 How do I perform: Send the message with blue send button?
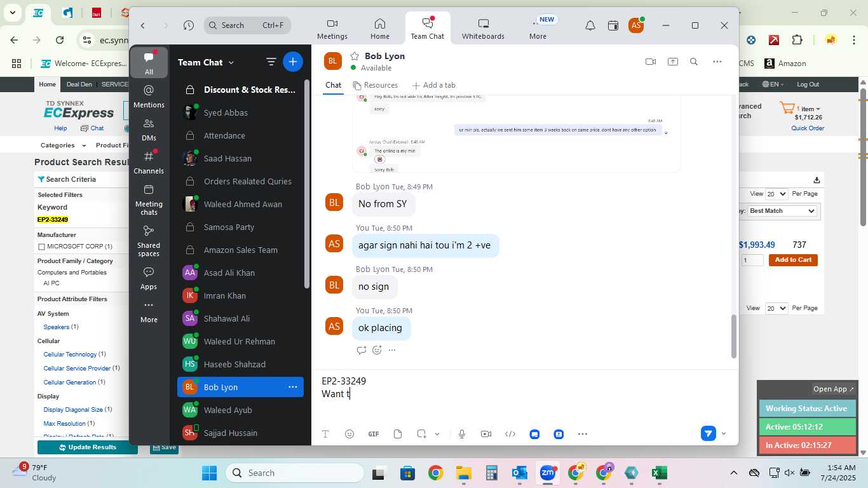click(708, 433)
